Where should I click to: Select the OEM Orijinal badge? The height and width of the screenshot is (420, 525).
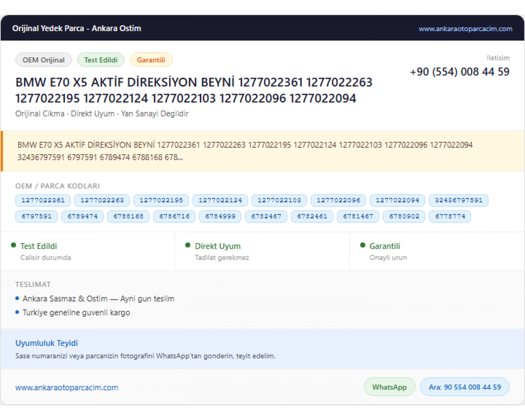[44, 60]
